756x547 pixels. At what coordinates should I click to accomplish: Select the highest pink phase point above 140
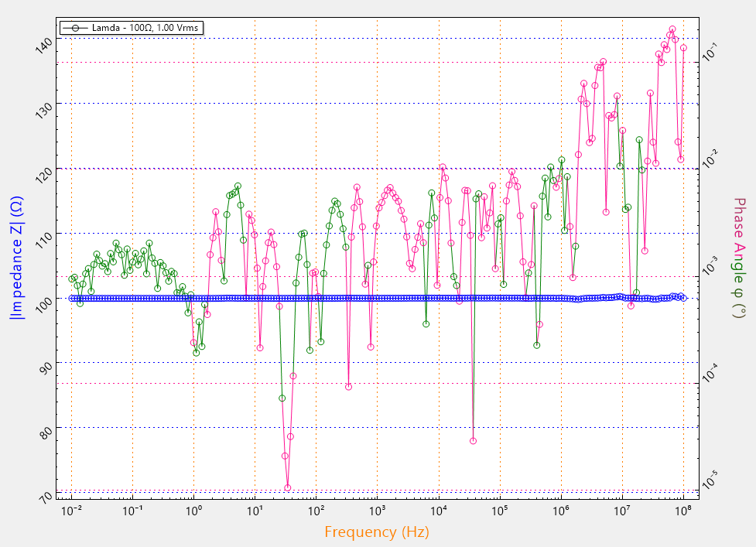click(672, 29)
